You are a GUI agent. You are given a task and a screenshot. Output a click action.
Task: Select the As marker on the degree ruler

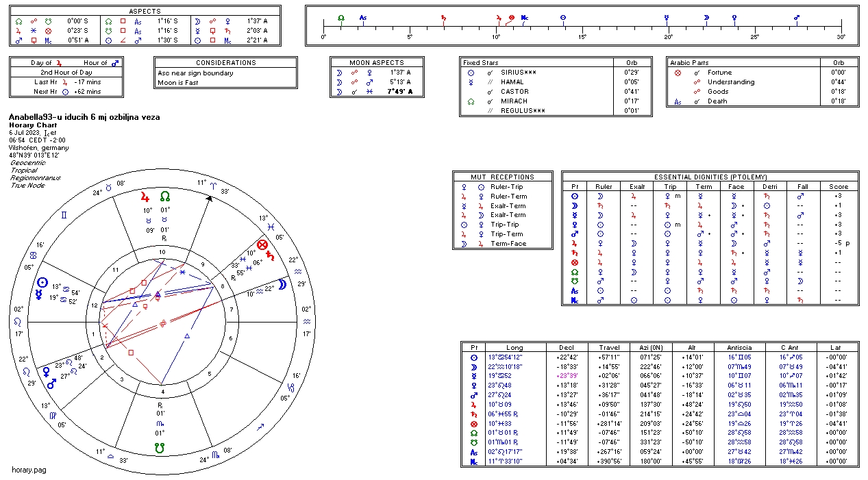tap(362, 16)
